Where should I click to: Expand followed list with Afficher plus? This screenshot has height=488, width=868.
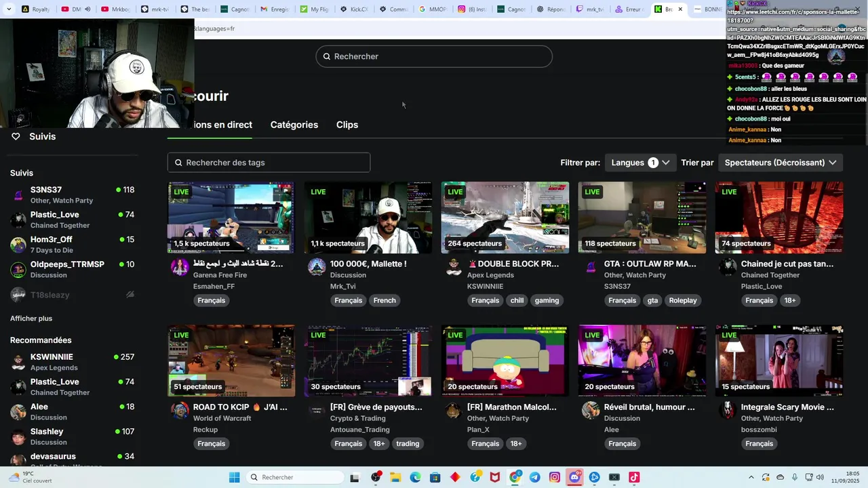click(x=31, y=319)
